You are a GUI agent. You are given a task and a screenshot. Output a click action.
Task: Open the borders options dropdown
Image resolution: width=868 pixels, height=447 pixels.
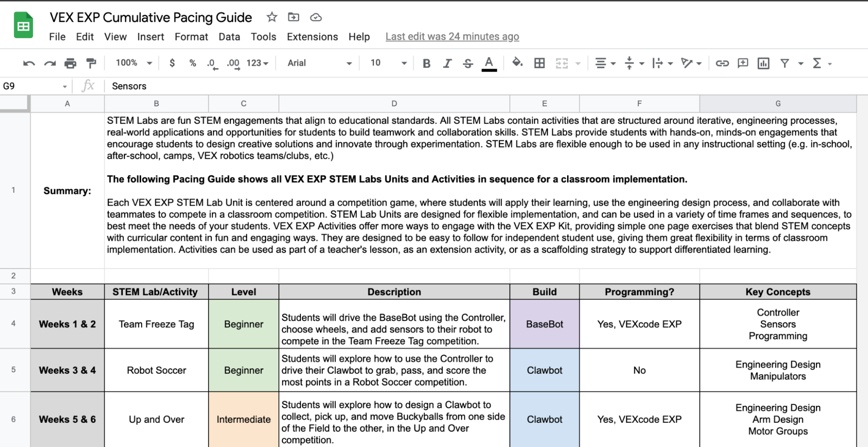coord(539,63)
